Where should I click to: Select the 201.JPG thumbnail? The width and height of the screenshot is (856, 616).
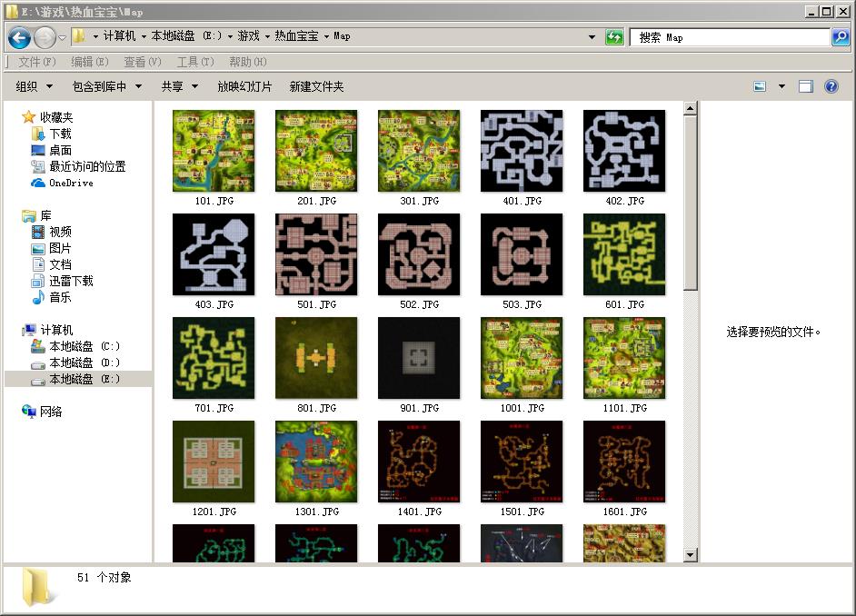[316, 151]
